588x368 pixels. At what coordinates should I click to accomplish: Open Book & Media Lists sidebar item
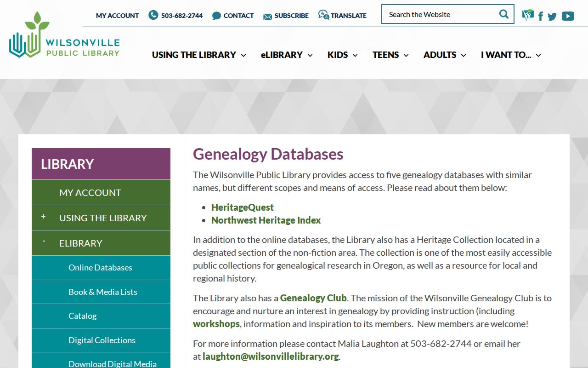[x=101, y=292]
